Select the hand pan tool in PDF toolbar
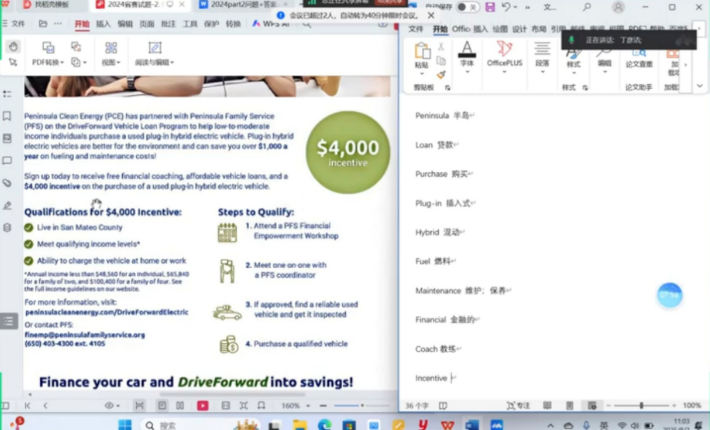Screen dimensions: 710x430 coord(13,46)
